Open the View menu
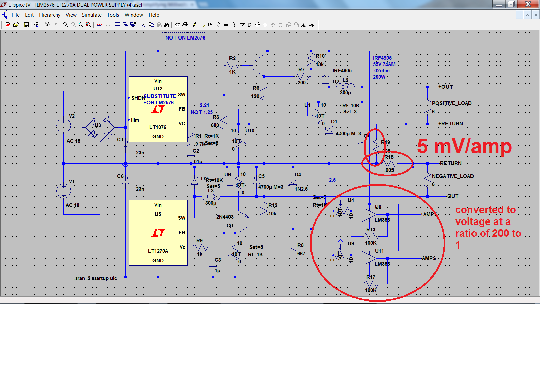Image resolution: width=540 pixels, height=392 pixels. [71, 15]
